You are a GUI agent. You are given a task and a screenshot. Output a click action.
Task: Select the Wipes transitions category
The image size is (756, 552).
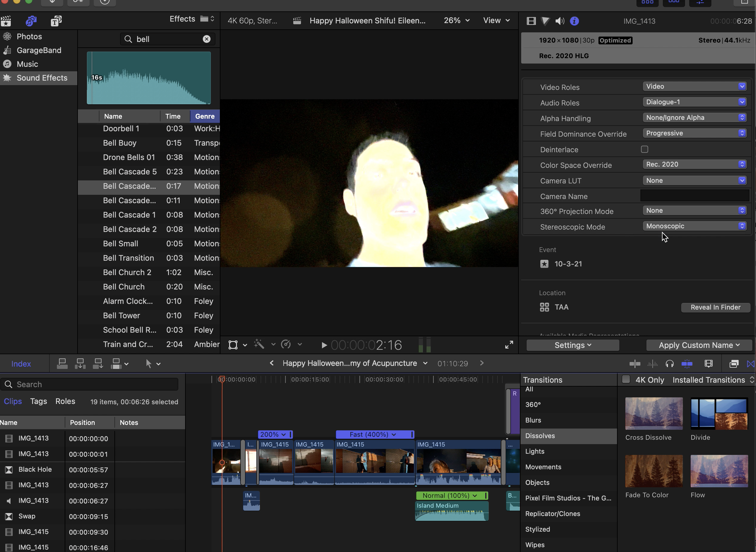point(535,545)
